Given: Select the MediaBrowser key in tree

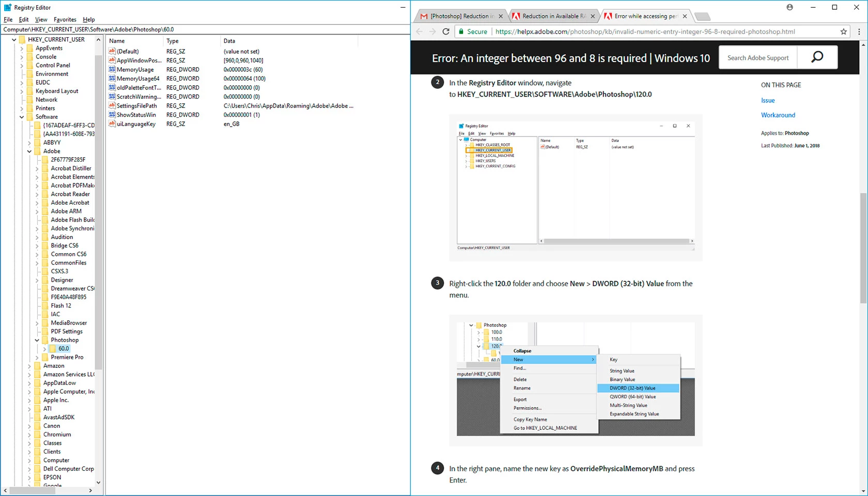Looking at the screenshot, I should coord(69,323).
